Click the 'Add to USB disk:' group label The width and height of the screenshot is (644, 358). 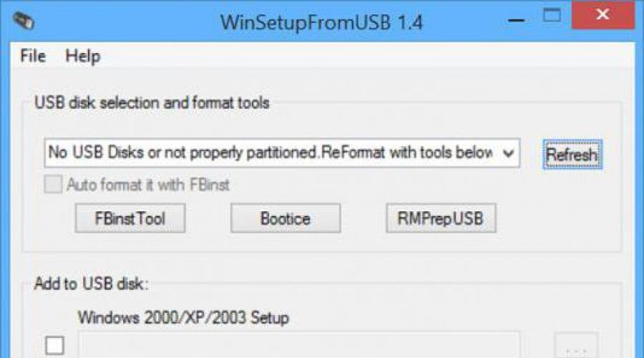click(x=91, y=284)
